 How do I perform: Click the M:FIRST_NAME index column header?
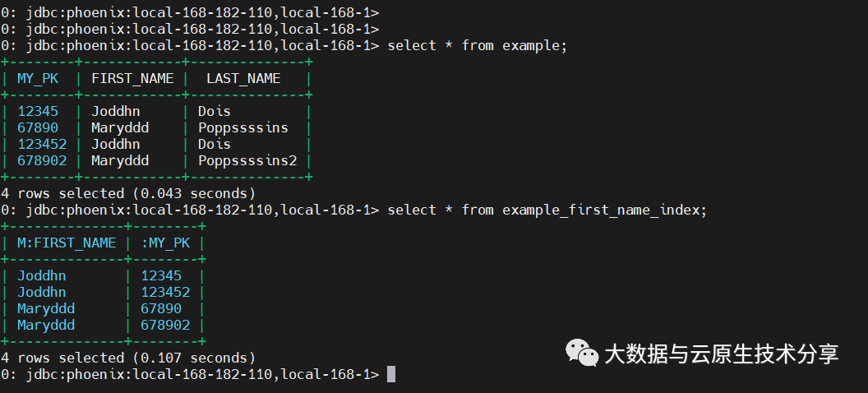tap(67, 243)
